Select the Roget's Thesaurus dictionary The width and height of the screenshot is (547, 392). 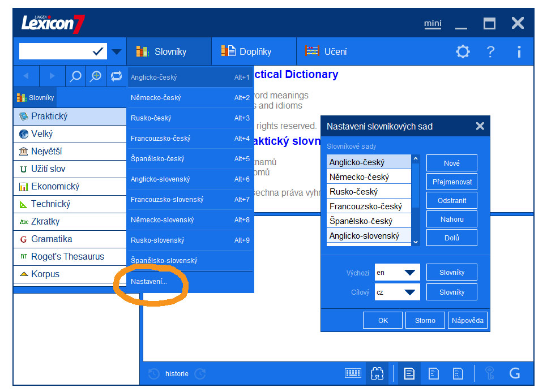tap(70, 256)
